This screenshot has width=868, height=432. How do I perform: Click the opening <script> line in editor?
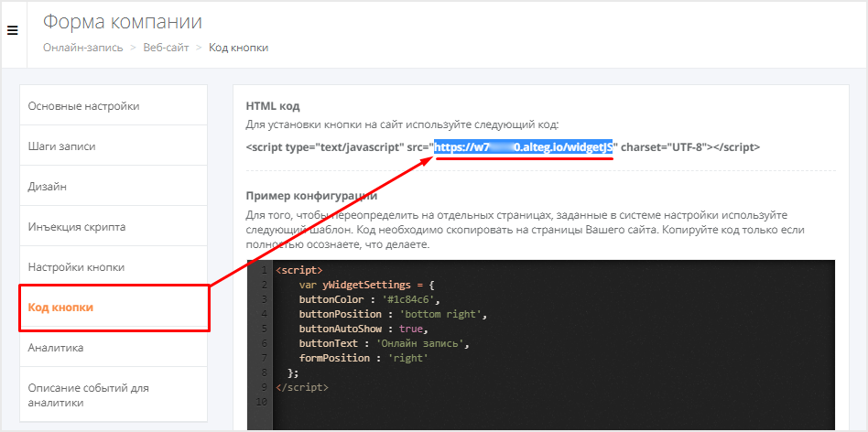click(x=298, y=271)
